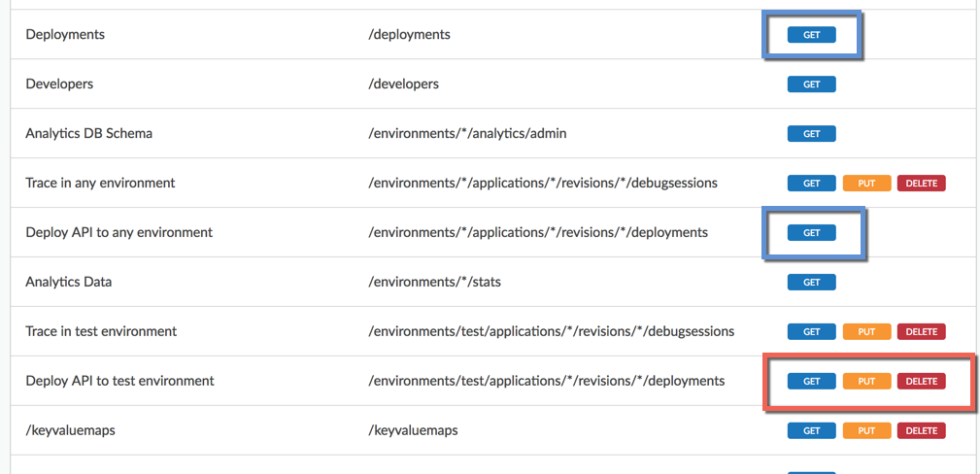Click DELETE badge in /keyvaluemaps row
Viewport: 980px width, 474px height.
(921, 430)
